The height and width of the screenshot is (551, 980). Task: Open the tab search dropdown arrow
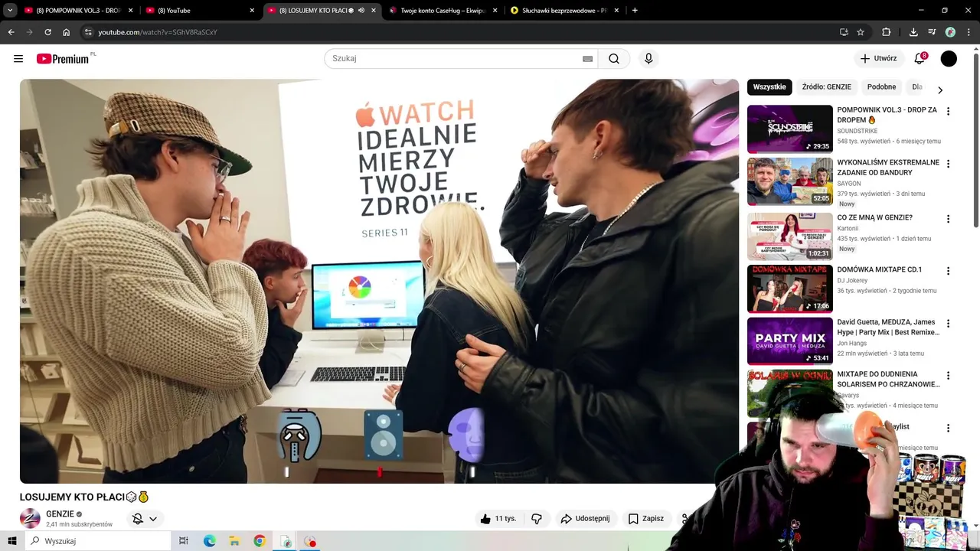[10, 10]
